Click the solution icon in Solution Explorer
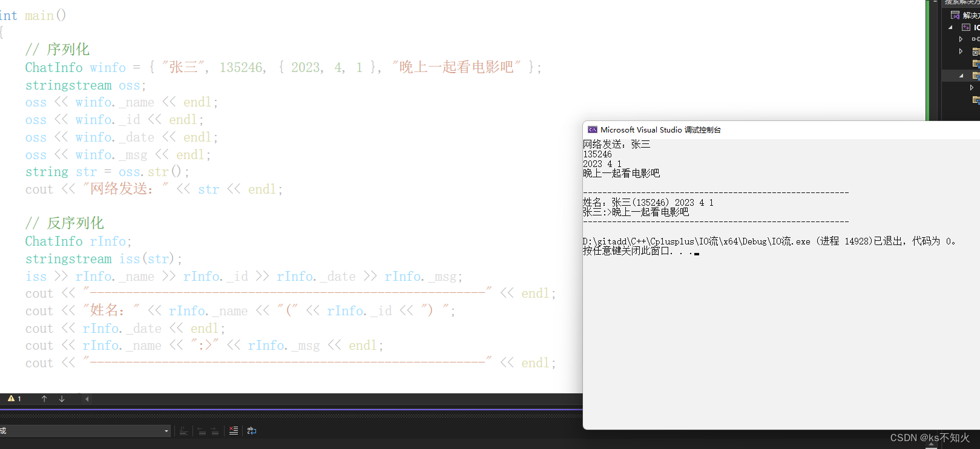The width and height of the screenshot is (980, 449). 955,15
